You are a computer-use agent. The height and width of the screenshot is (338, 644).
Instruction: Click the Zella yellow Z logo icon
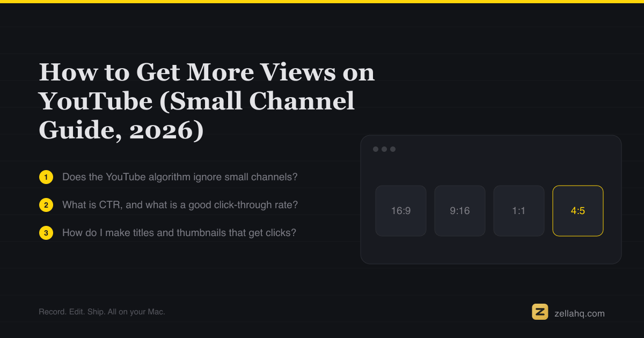540,312
